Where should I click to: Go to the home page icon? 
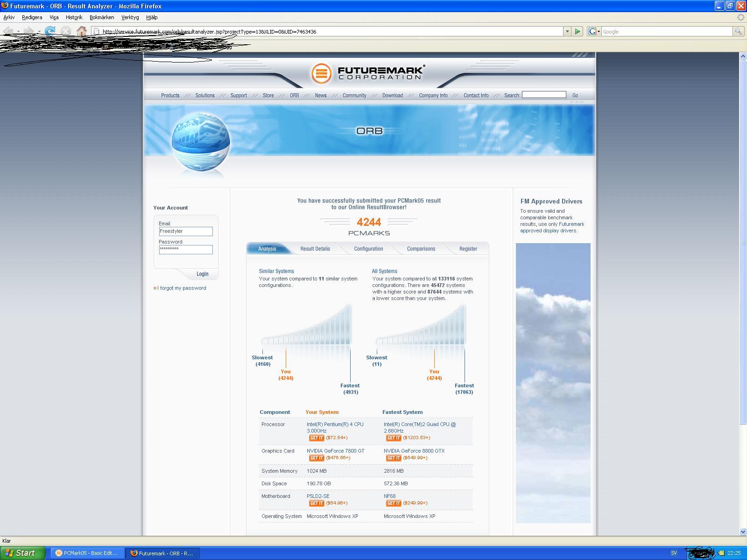82,31
